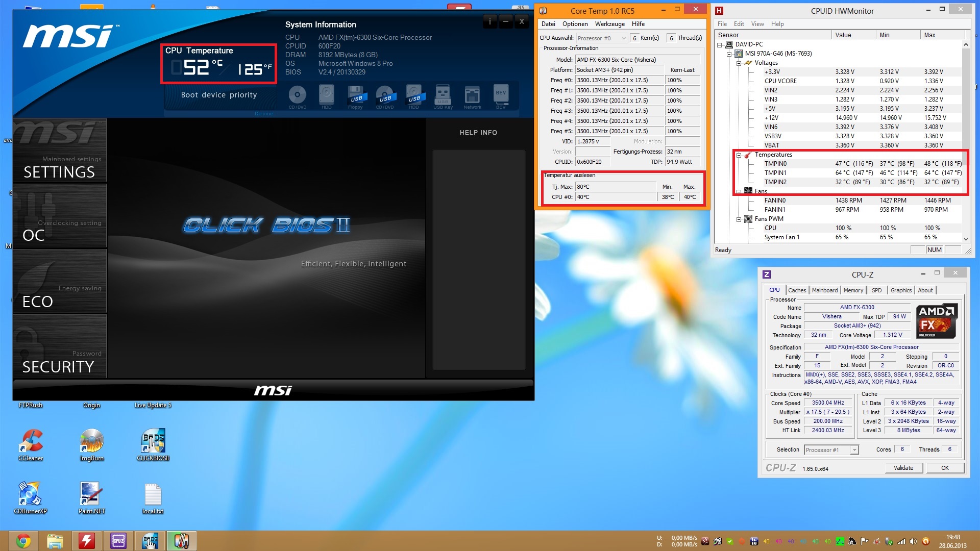Click the Network boot device icon
The width and height of the screenshot is (980, 551).
(x=472, y=96)
